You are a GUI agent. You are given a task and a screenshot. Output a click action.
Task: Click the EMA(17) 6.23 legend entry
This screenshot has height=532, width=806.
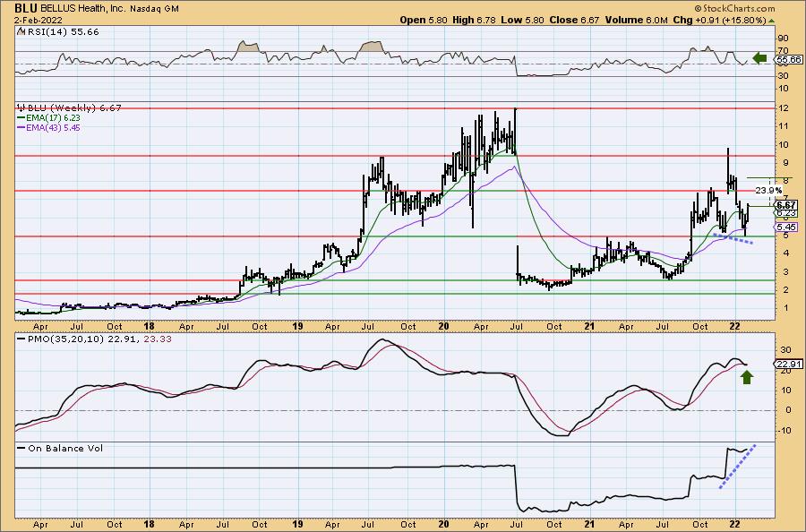(x=53, y=117)
